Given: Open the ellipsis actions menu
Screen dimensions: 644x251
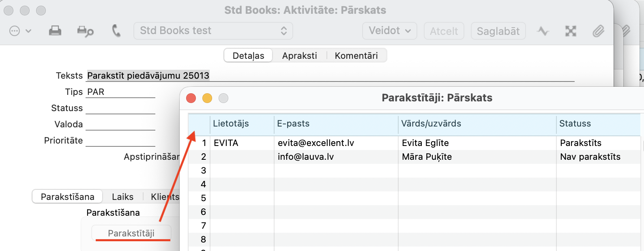Looking at the screenshot, I should pos(15,31).
